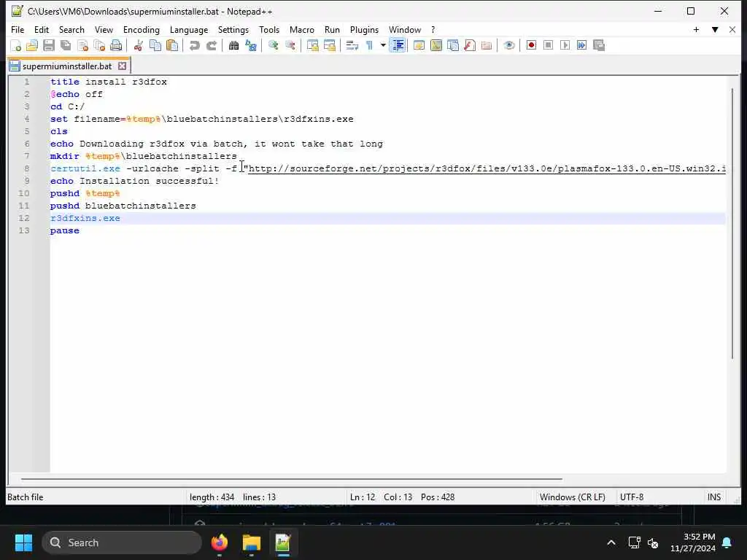Image resolution: width=747 pixels, height=560 pixels.
Task: Create a new document with toolbar icon
Action: 15,46
